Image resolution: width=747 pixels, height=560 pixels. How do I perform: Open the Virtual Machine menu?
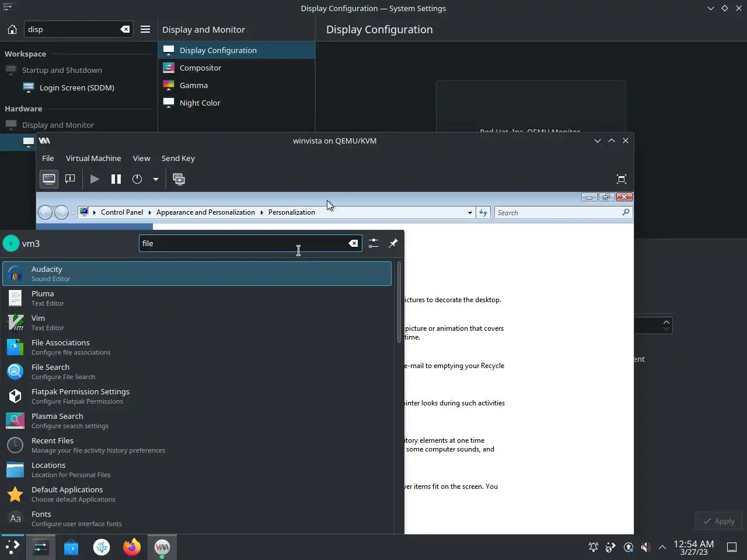93,158
